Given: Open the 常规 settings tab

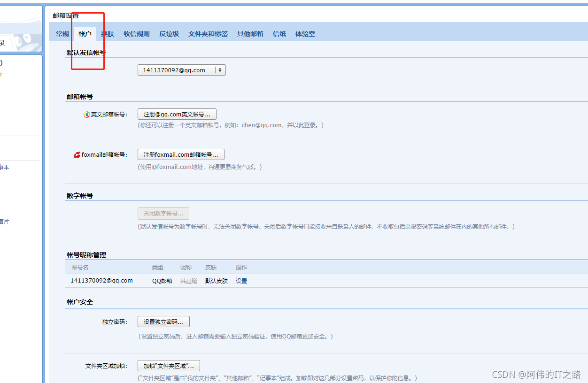Looking at the screenshot, I should (62, 34).
